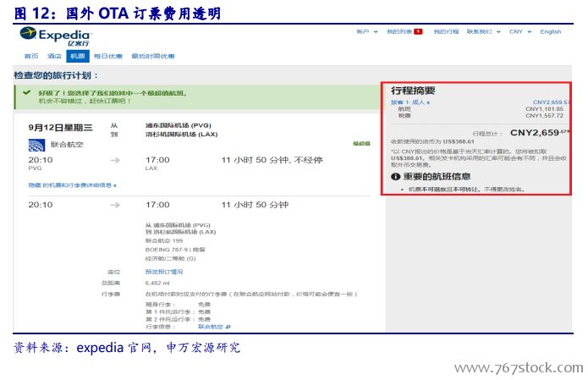Collapse 隐藏机票和行李费详细信息 section
The width and height of the screenshot is (588, 380).
(x=73, y=184)
